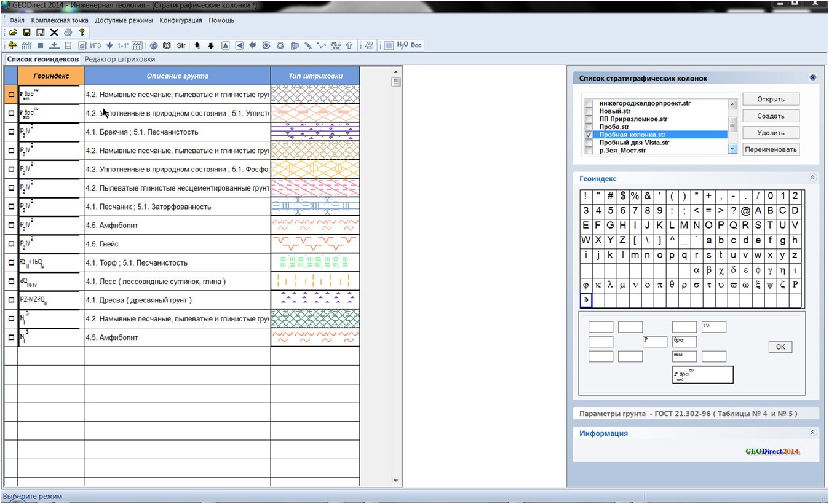Screen dimensions: 829x504
Task: Expand Параметры грунта ГОСТ 21.302-96 section
Action: 695,414
